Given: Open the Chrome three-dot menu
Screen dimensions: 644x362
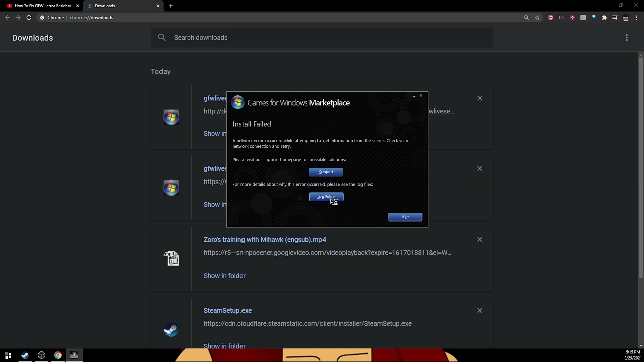Looking at the screenshot, I should pos(637,18).
